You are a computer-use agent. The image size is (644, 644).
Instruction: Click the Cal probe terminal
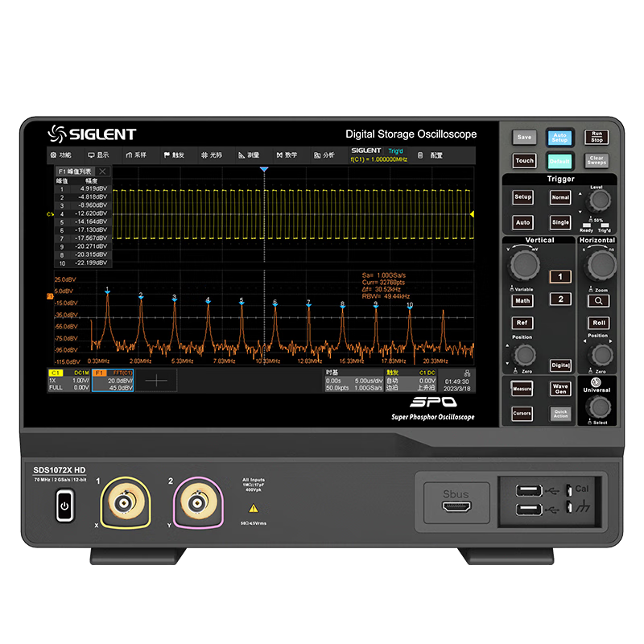click(x=569, y=490)
